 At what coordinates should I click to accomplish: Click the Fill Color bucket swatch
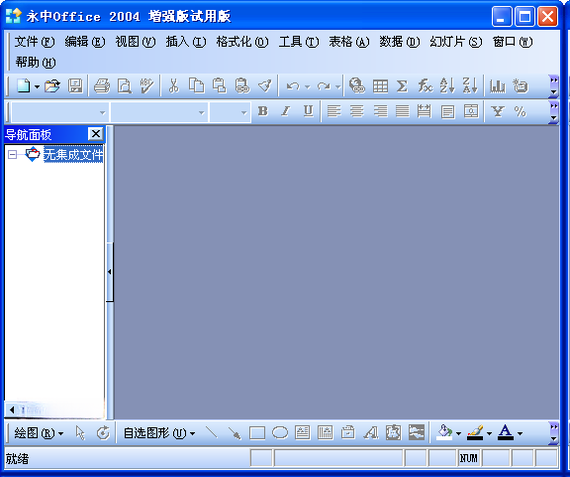[x=445, y=433]
